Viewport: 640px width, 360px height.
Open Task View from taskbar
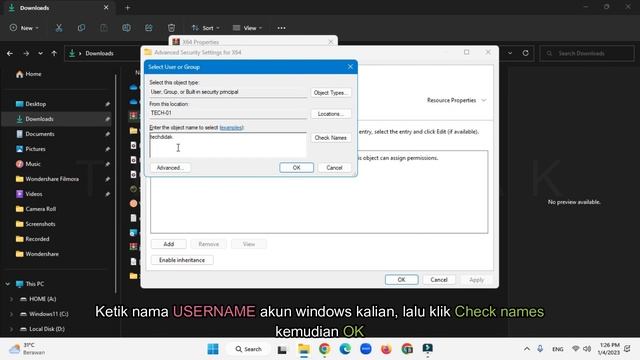(282, 349)
